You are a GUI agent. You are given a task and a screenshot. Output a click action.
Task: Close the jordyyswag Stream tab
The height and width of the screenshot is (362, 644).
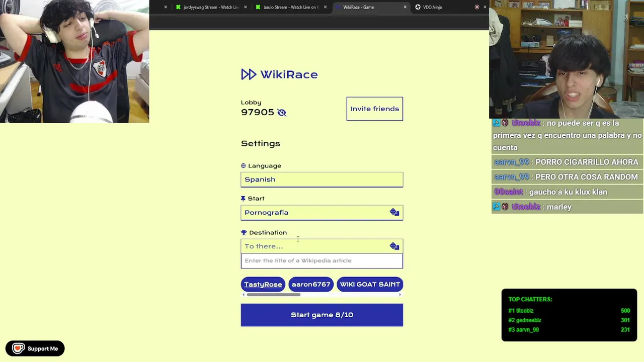tap(246, 7)
